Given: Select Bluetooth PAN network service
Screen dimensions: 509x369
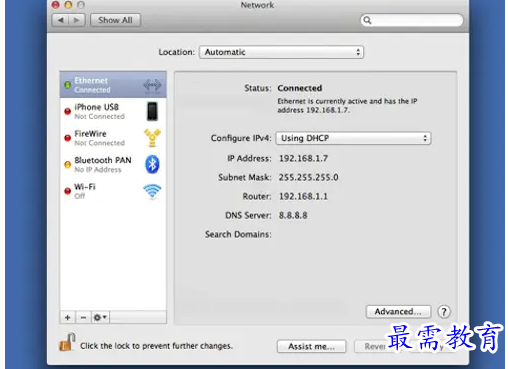Looking at the screenshot, I should (x=113, y=165).
